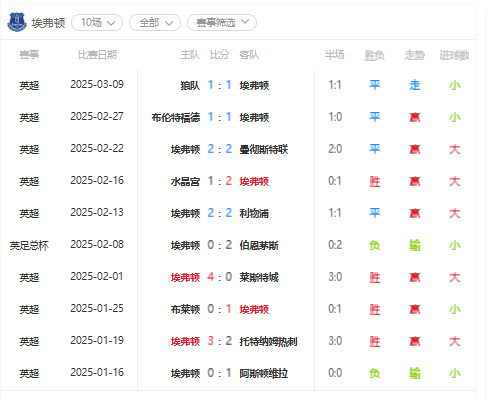Open 狼队 team link in 2025-03-09 match
This screenshot has height=400, width=487.
[x=190, y=86]
